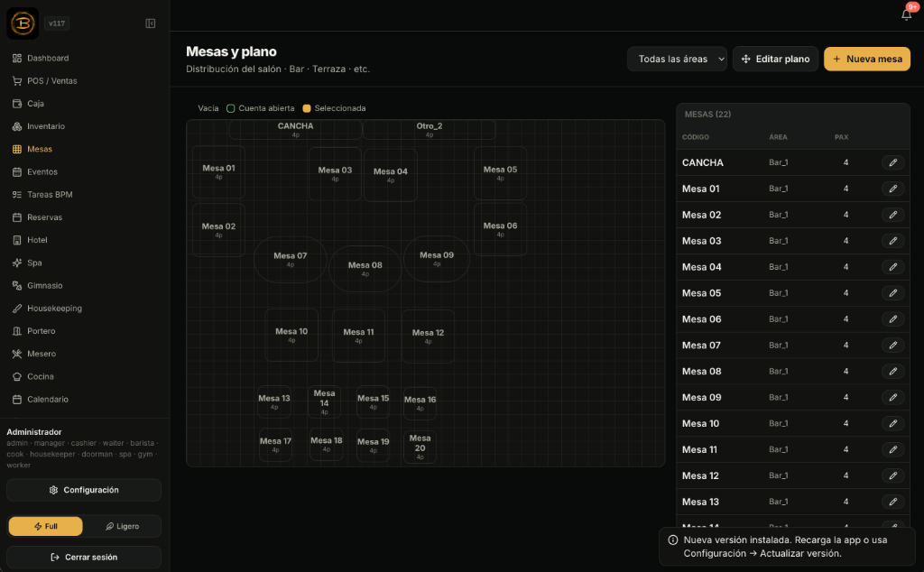
Task: Edit Mesa 10 pencil icon
Action: coord(892,423)
